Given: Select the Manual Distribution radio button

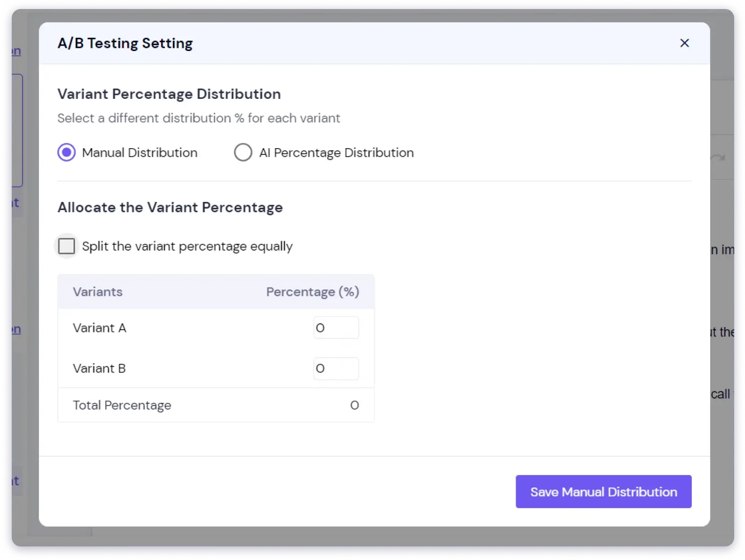Looking at the screenshot, I should coord(66,153).
